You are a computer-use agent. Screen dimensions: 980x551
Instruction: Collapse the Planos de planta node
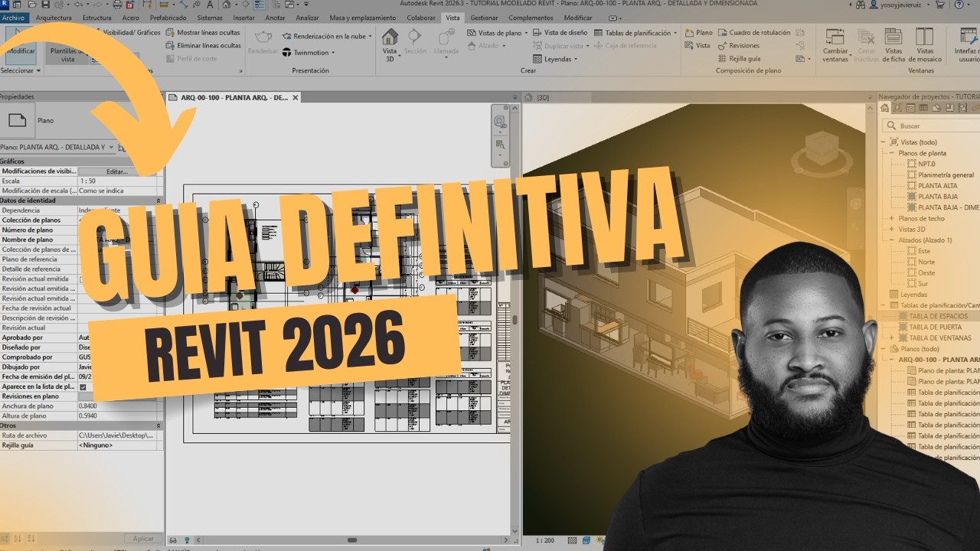891,153
